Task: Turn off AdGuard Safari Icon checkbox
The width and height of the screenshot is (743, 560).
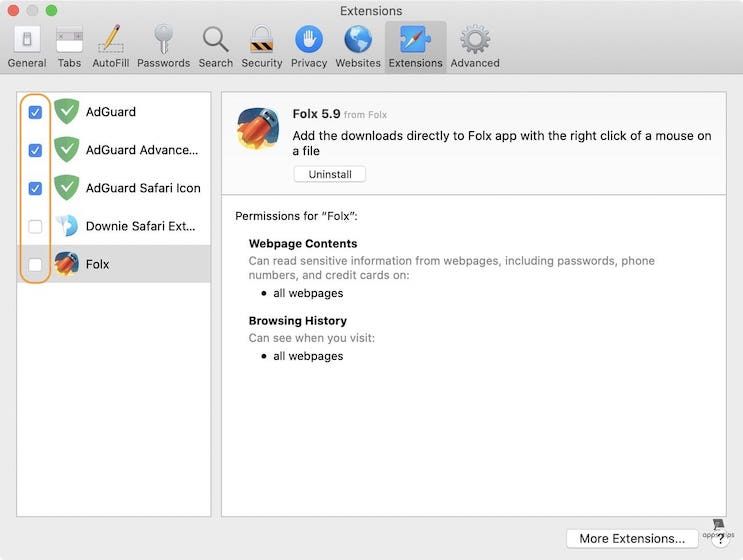Action: [35, 188]
